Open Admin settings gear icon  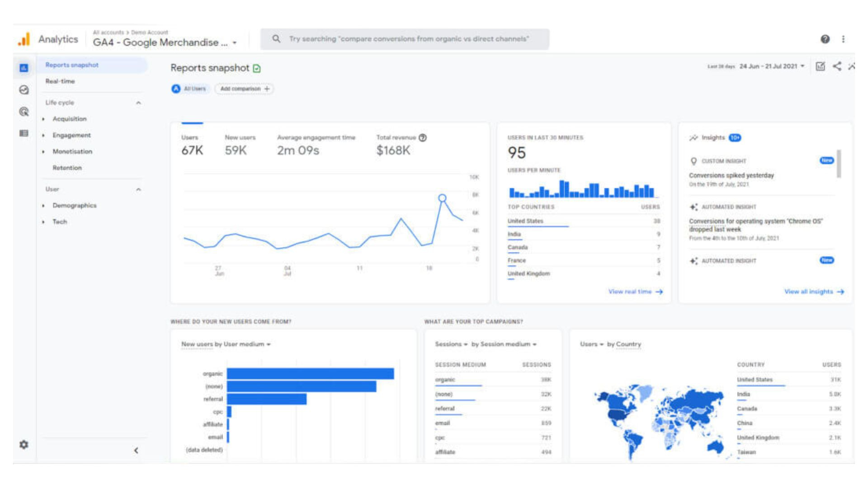point(24,445)
